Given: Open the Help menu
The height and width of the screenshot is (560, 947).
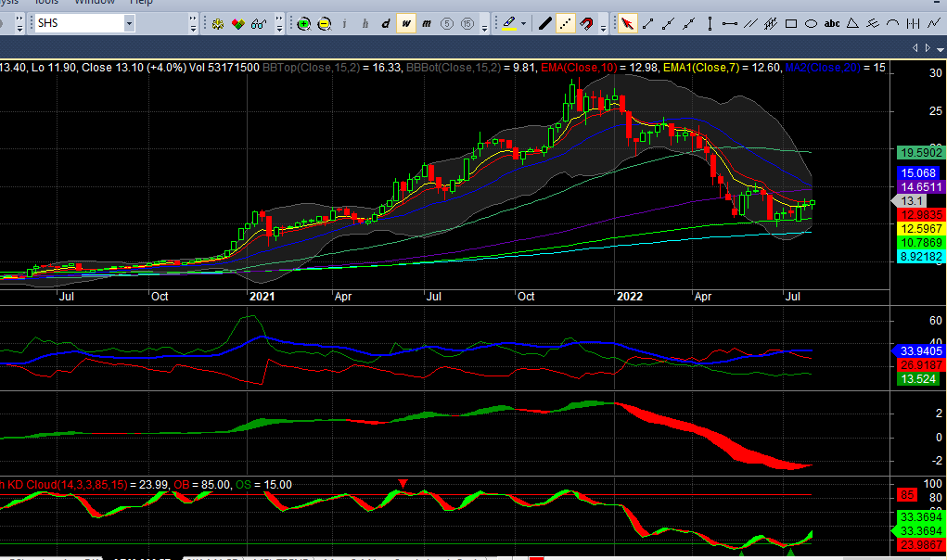Looking at the screenshot, I should pyautogui.click(x=141, y=3).
